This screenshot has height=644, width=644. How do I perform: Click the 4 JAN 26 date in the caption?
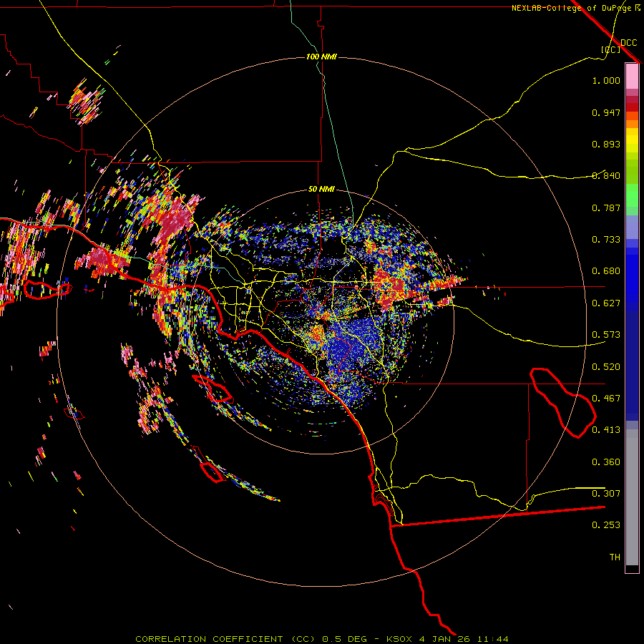pos(444,639)
